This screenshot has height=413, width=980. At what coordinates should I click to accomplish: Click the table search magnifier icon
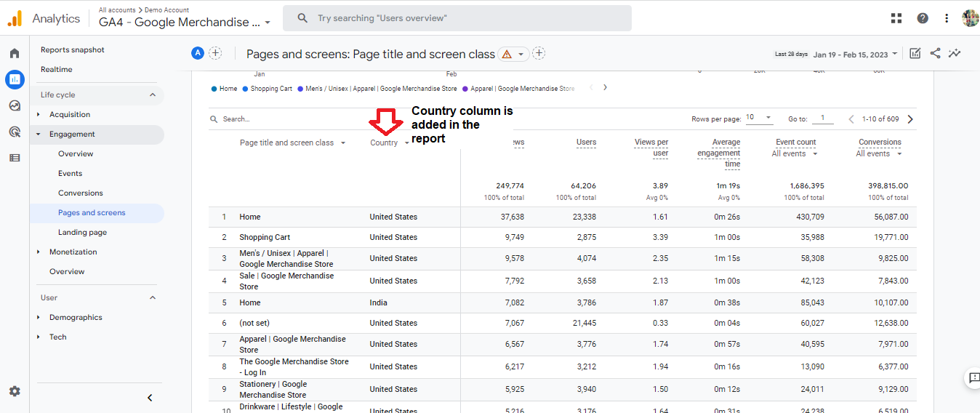pos(214,119)
